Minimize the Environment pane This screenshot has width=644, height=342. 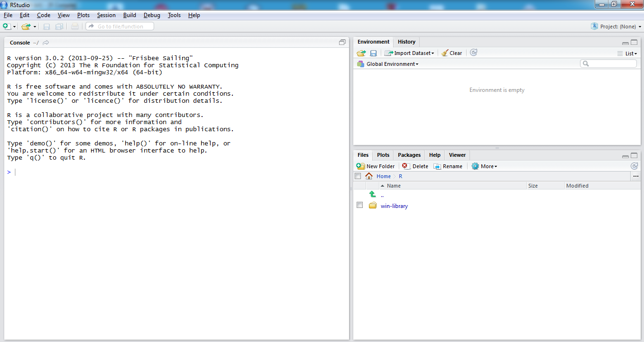click(x=626, y=43)
